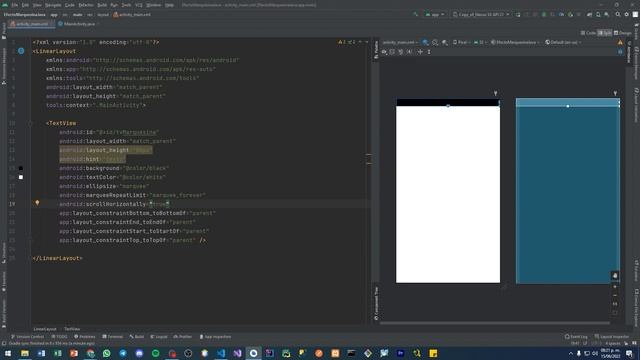The height and width of the screenshot is (360, 640).
Task: Open the Palette side panel
Action: pos(376,51)
